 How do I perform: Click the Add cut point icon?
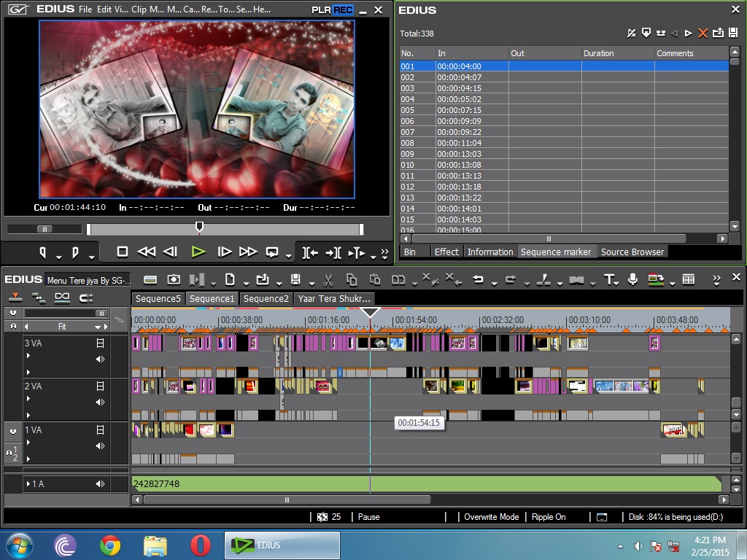click(x=543, y=280)
